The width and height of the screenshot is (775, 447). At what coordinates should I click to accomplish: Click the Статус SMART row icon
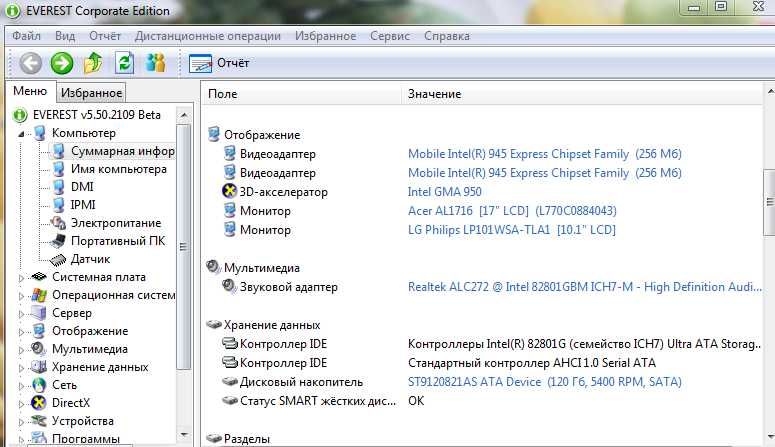coord(230,401)
